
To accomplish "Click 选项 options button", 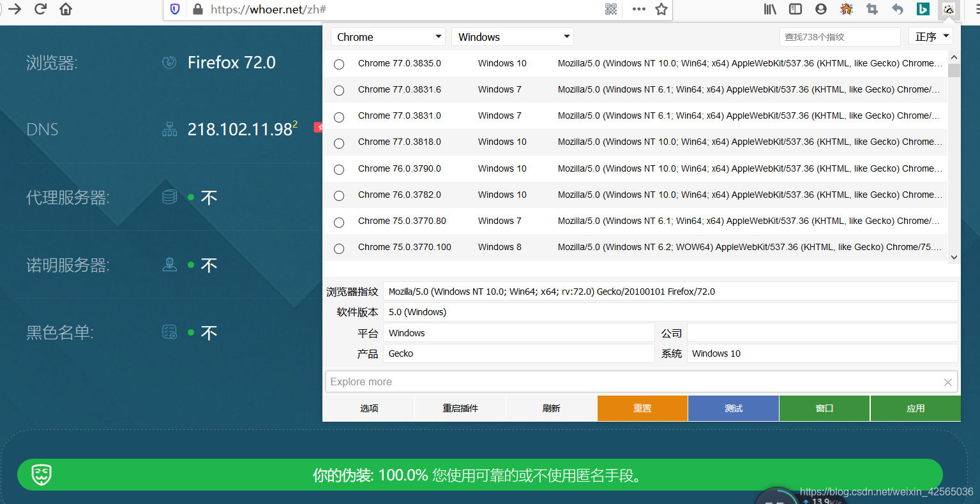I will click(369, 408).
